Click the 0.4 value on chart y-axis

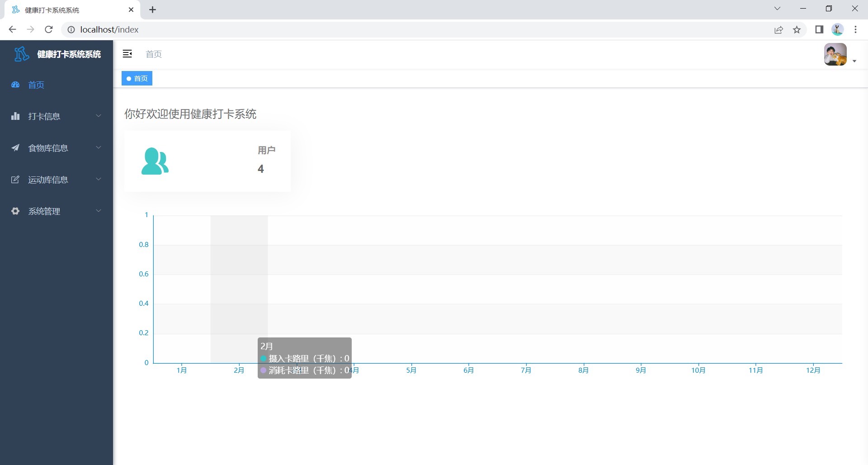(144, 304)
